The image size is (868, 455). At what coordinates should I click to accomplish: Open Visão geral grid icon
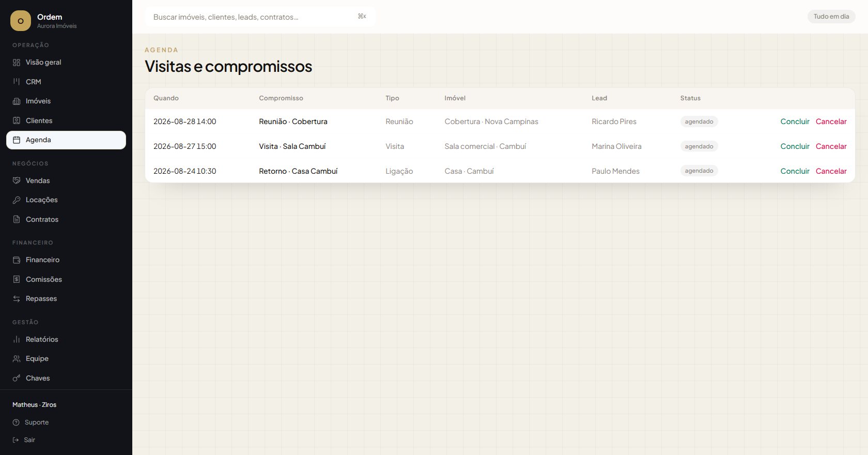tap(17, 63)
